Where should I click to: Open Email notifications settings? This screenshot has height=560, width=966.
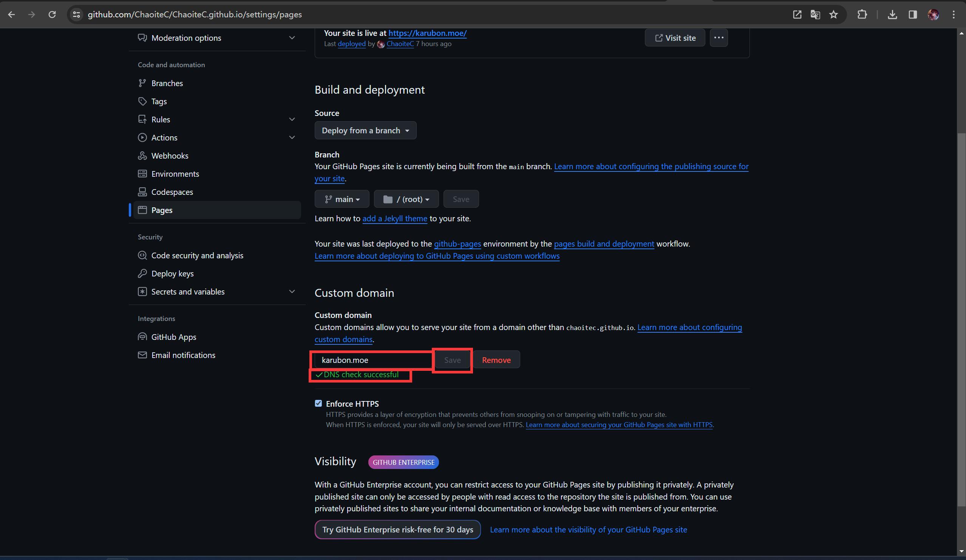[183, 355]
